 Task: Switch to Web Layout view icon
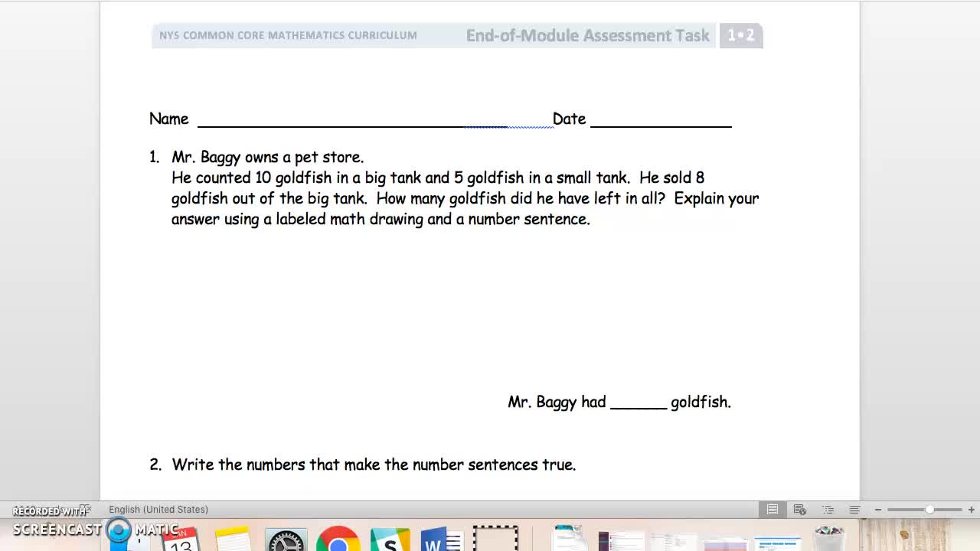point(800,510)
